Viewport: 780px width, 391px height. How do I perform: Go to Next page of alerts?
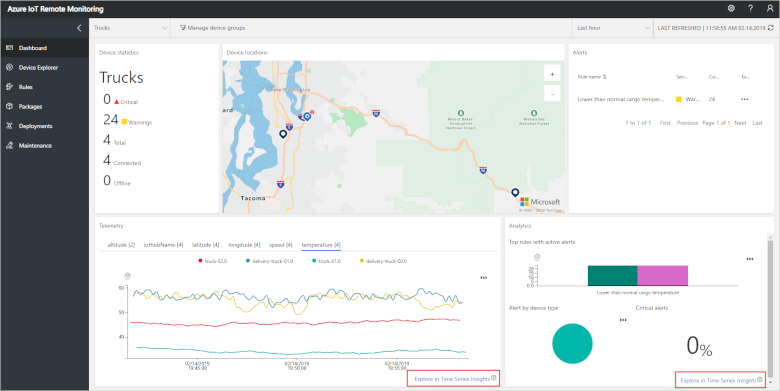740,123
